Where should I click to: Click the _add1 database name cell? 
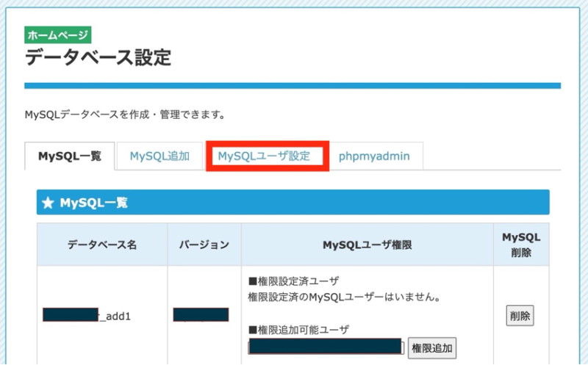102,316
